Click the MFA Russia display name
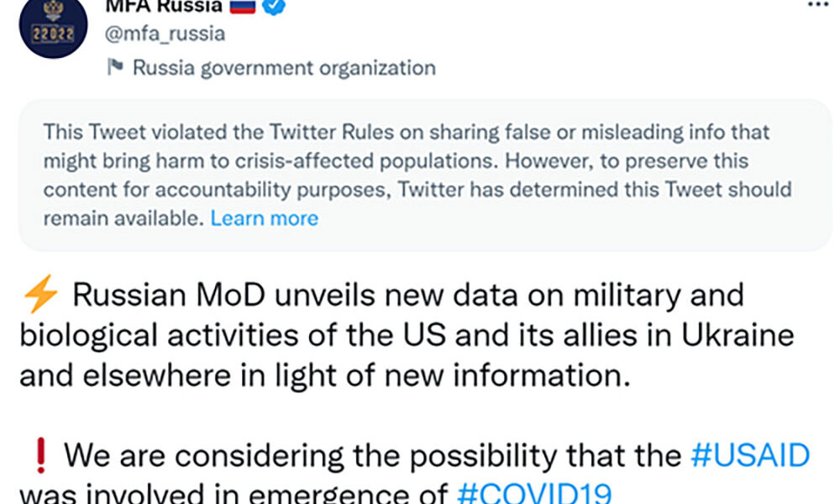 click(x=164, y=6)
